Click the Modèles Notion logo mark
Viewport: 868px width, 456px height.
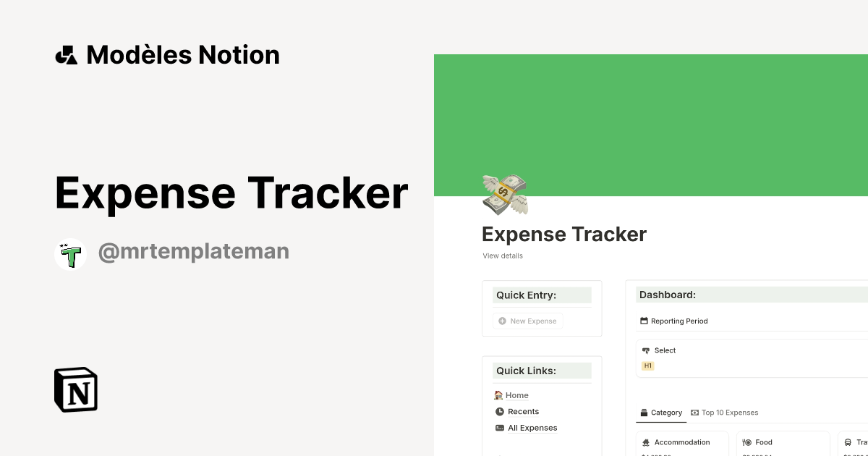click(66, 54)
